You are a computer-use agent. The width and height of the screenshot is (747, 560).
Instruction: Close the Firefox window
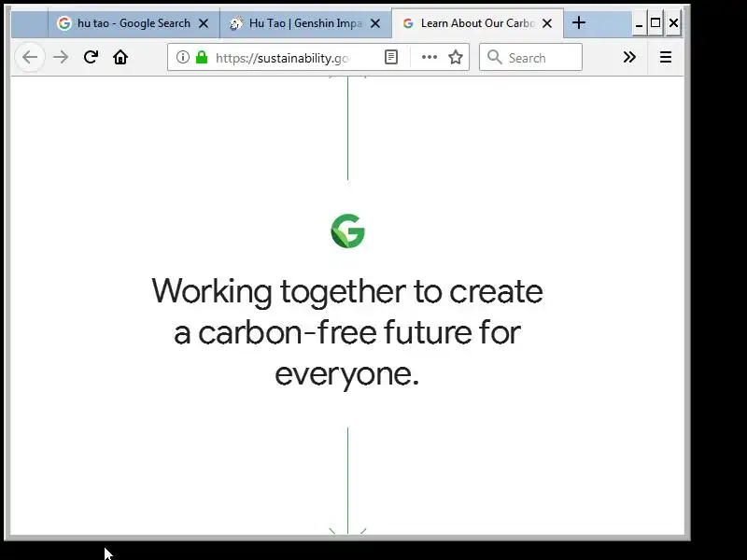click(x=673, y=22)
